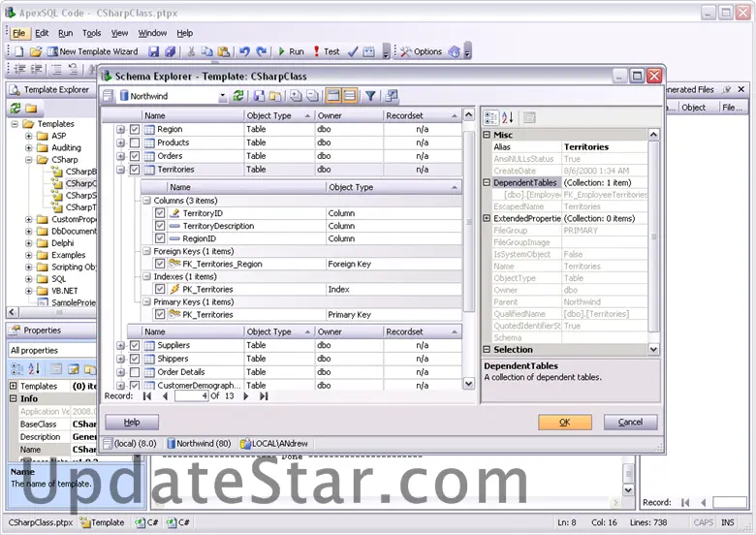Click the Save All icon in main toolbar
The image size is (756, 535).
click(x=171, y=51)
